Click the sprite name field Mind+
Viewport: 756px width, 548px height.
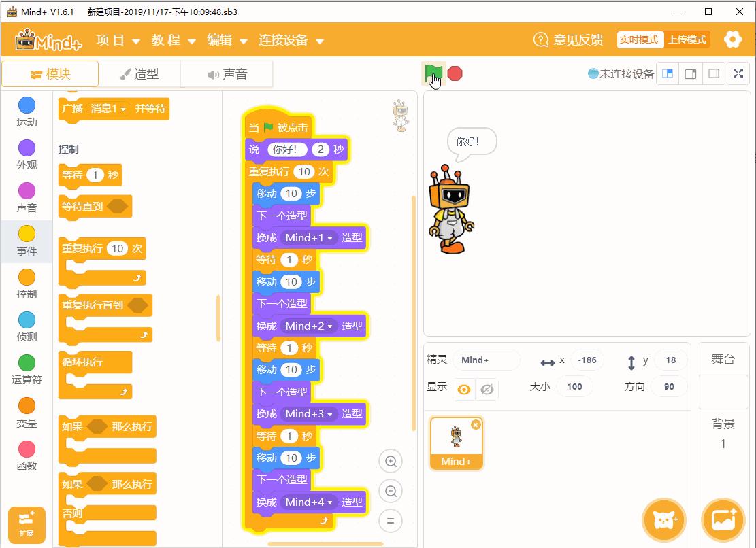coord(487,360)
